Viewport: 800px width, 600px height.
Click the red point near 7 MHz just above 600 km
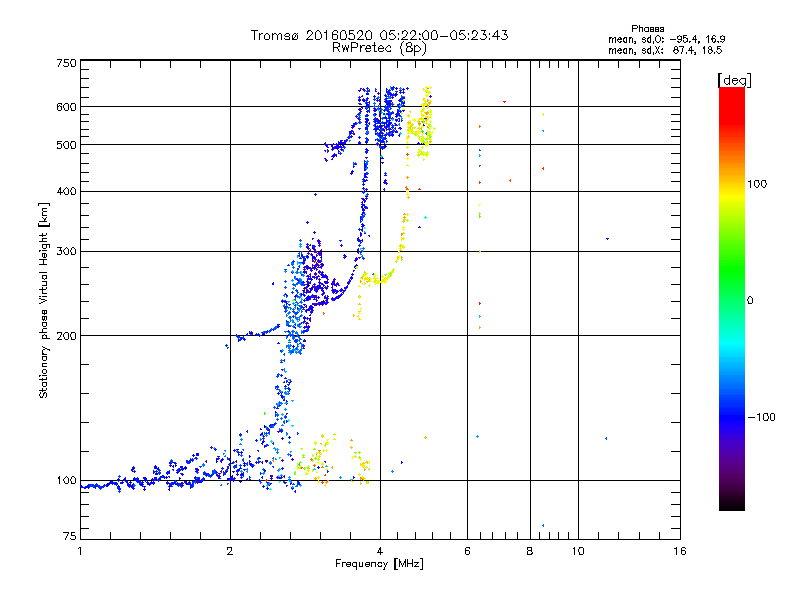coord(505,102)
